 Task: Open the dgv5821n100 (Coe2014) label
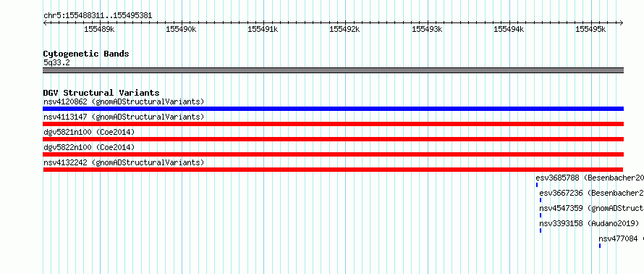[x=89, y=132]
